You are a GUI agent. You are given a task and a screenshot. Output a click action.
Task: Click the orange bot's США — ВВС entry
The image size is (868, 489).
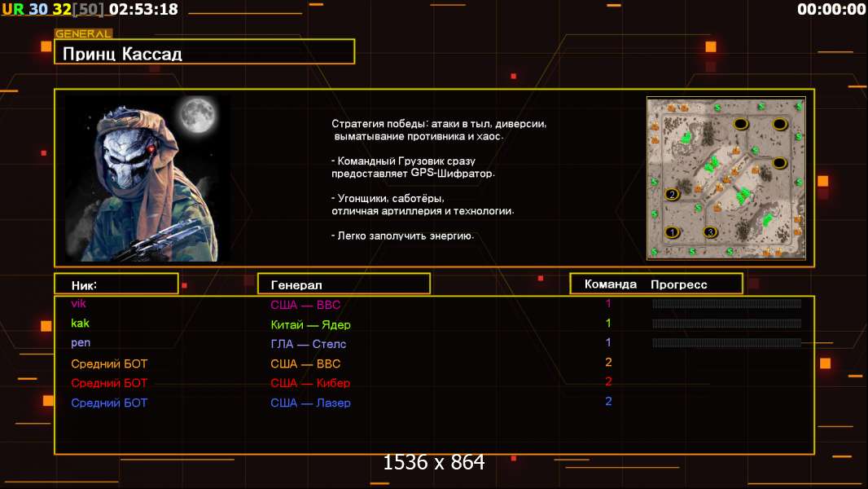point(305,363)
